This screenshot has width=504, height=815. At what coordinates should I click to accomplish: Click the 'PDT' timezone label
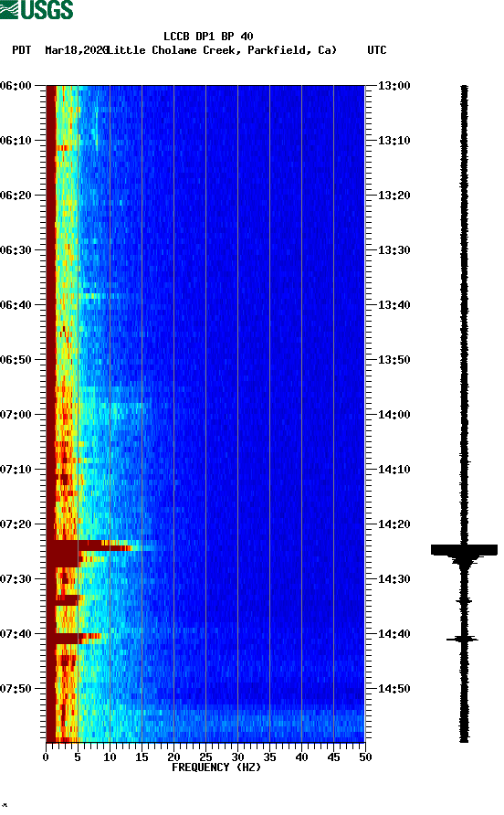(22, 50)
